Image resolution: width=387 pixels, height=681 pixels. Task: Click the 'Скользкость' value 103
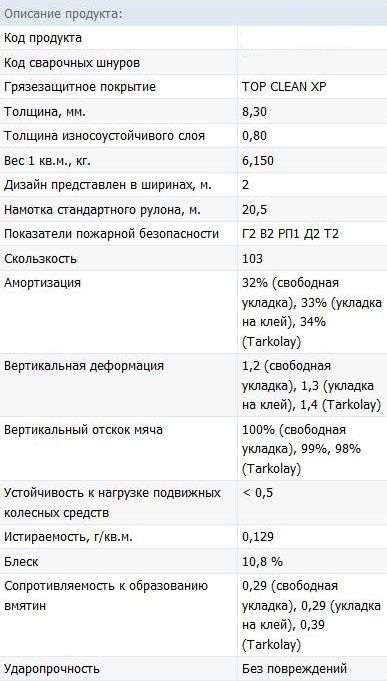click(x=252, y=259)
